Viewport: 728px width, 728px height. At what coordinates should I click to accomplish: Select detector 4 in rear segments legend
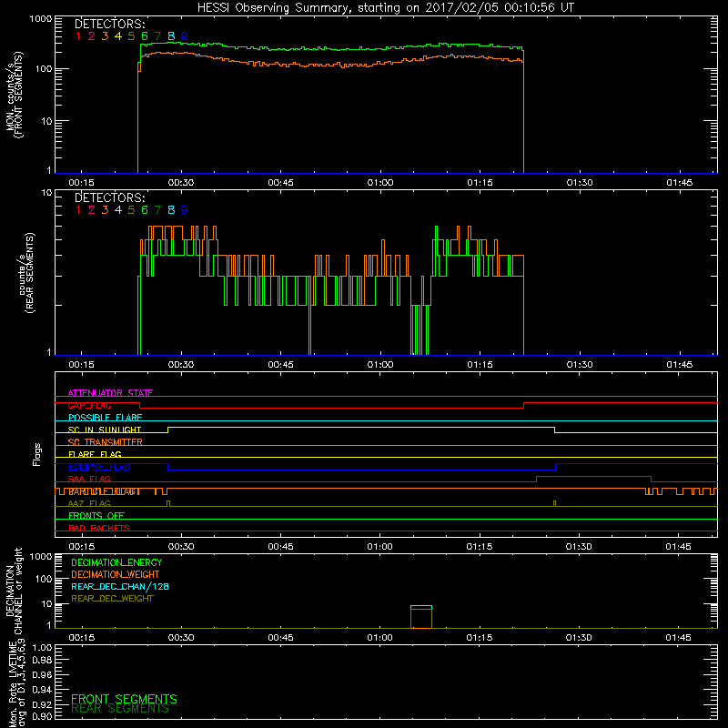[x=118, y=210]
